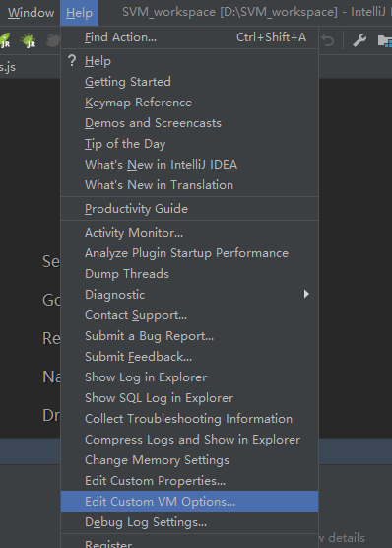This screenshot has width=392, height=548.
Task: Click the undo arrow toolbar icon
Action: coord(328,40)
